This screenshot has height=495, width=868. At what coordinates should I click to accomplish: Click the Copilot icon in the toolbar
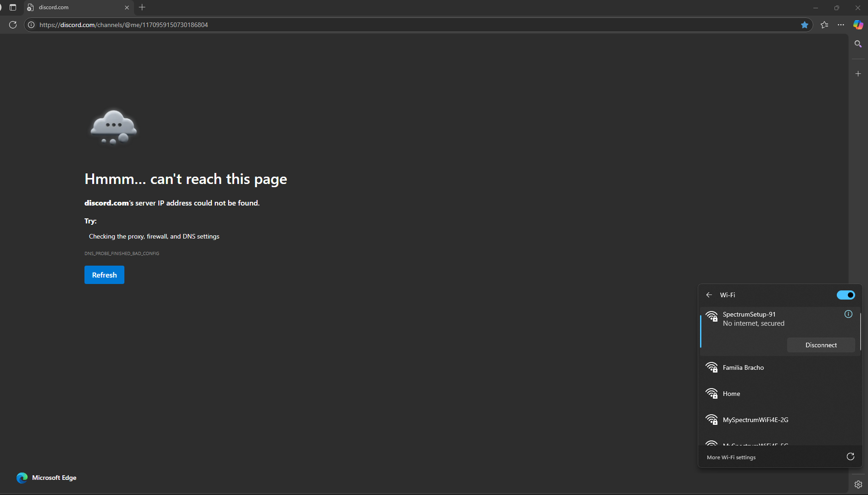[x=858, y=25]
